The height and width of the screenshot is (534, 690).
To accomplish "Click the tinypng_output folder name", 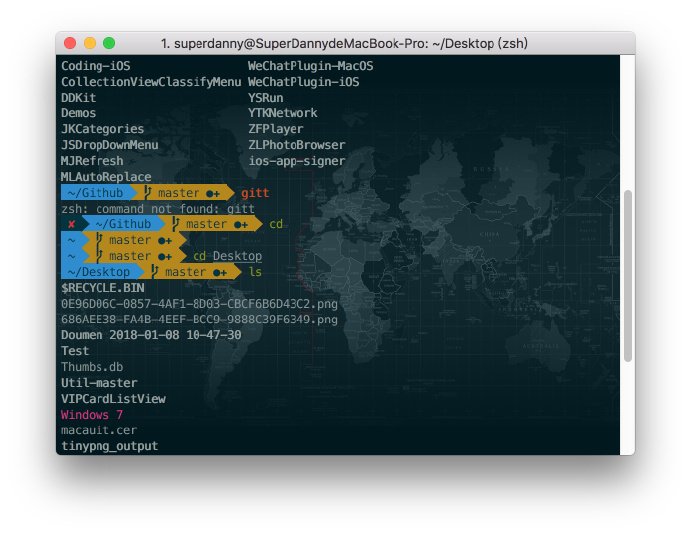I will (110, 446).
